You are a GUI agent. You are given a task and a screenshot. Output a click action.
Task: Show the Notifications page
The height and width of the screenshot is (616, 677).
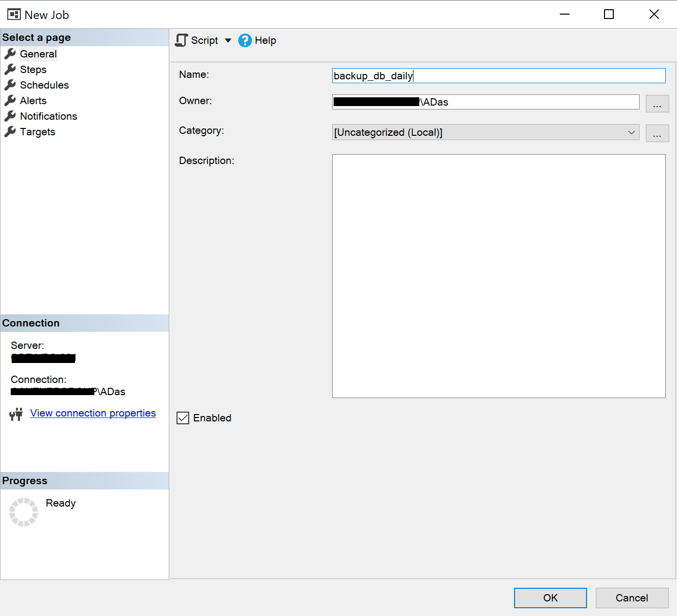(x=49, y=116)
